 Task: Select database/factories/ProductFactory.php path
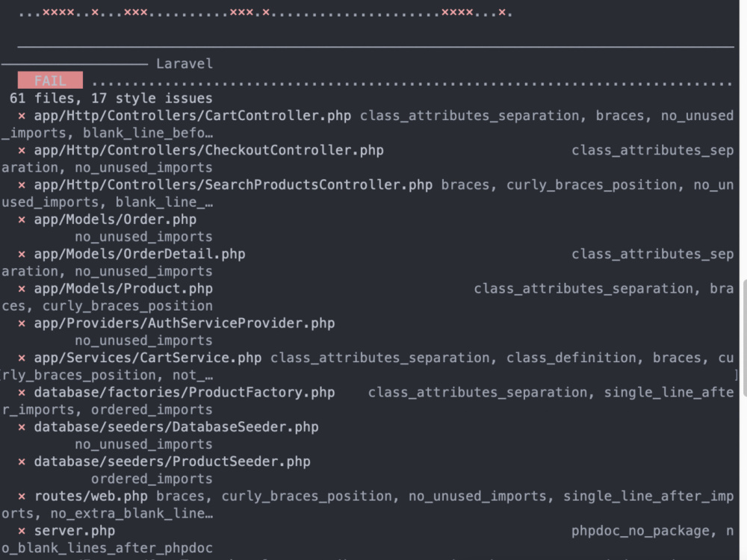185,393
